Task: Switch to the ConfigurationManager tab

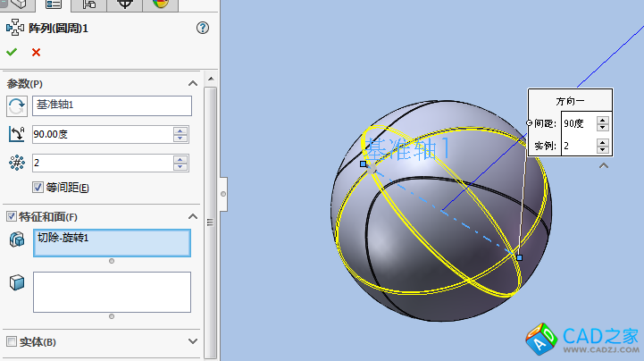Action: (90, 4)
